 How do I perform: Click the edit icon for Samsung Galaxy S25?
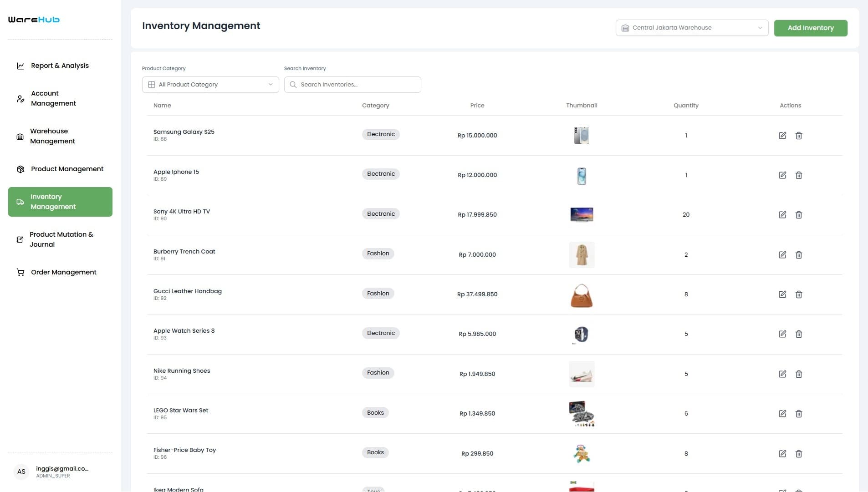pos(783,135)
